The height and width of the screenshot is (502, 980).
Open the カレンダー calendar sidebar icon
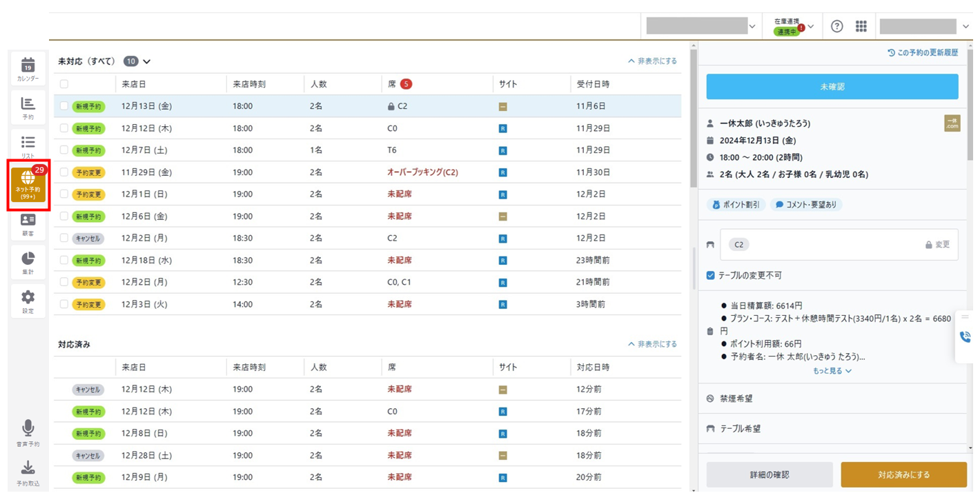point(28,69)
